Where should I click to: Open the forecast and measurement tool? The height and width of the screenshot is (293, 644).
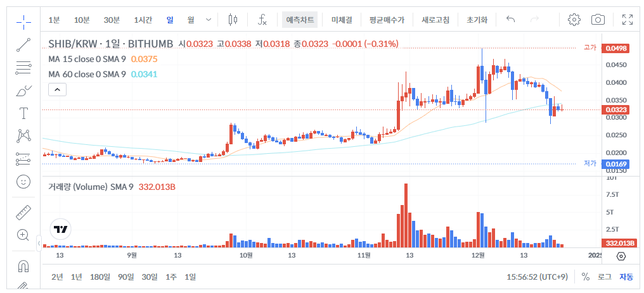(x=23, y=159)
